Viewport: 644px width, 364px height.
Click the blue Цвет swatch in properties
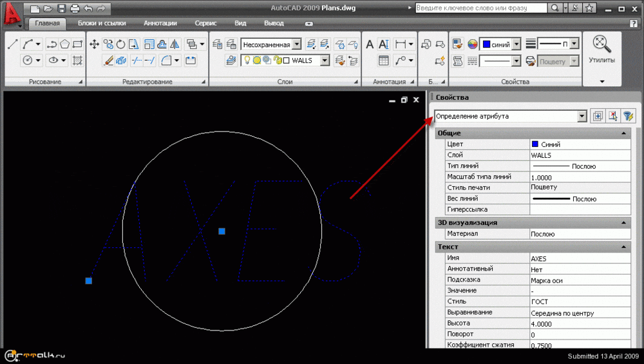click(535, 144)
